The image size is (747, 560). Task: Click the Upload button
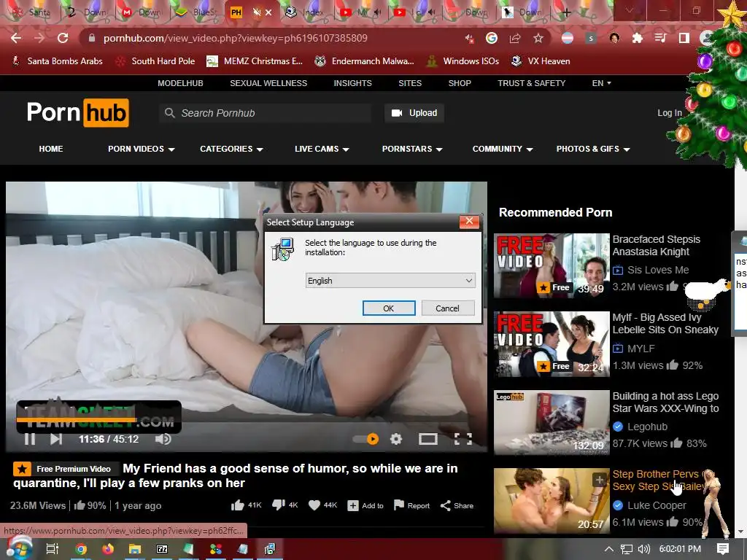414,113
